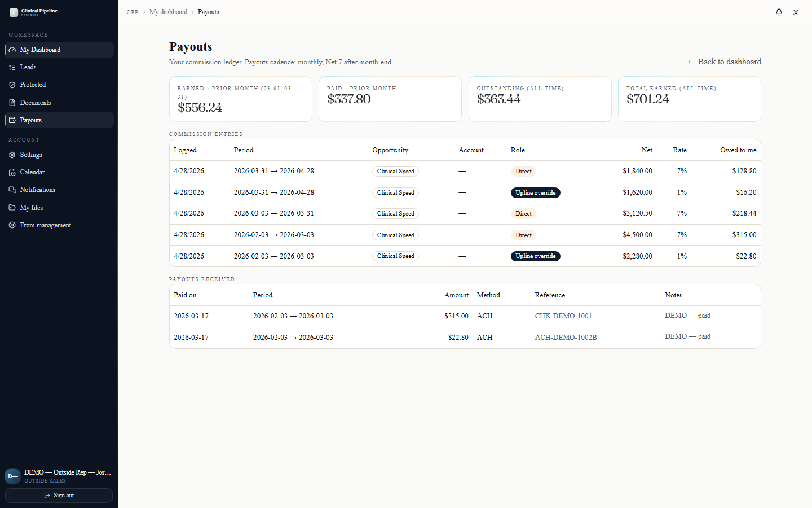Click Direct role badge in $4,500.00 row
This screenshot has height=508, width=812.
coord(523,235)
